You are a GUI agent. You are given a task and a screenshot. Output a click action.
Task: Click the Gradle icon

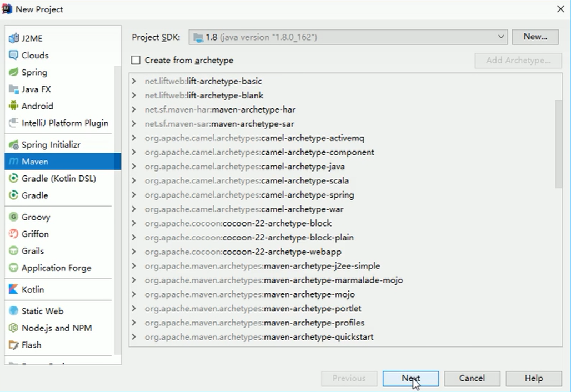pos(13,195)
